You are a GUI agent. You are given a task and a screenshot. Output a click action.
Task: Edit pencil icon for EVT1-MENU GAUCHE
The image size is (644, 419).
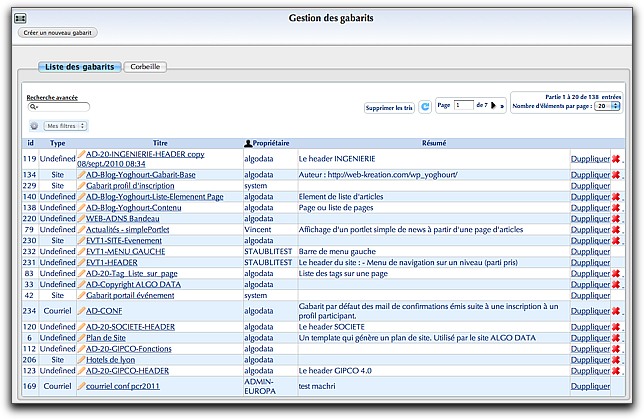(x=81, y=251)
